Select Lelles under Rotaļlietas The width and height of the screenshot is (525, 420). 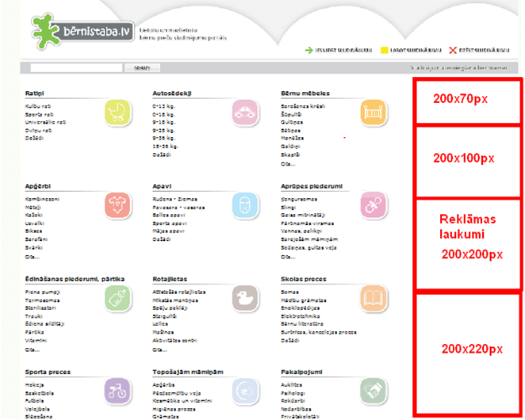coord(160,323)
